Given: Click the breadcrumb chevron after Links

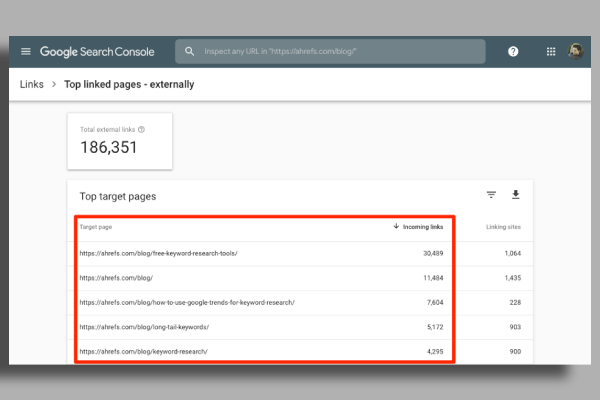Looking at the screenshot, I should pyautogui.click(x=54, y=84).
